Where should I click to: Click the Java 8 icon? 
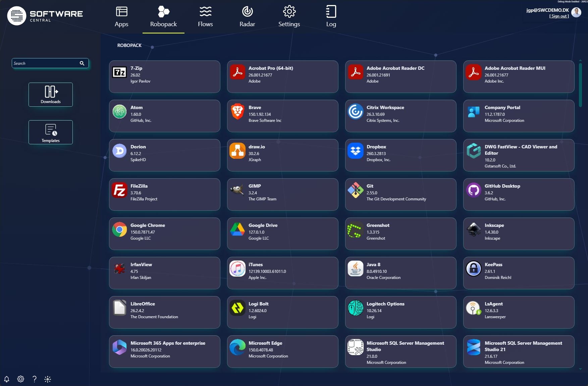click(356, 269)
